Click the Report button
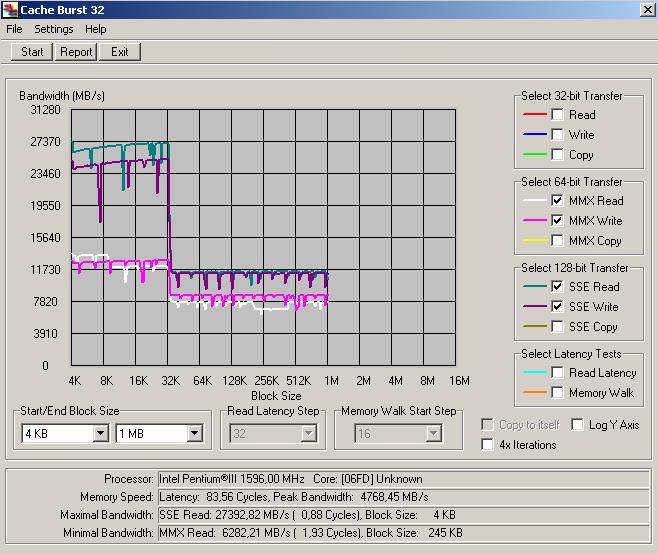The height and width of the screenshot is (554, 658). click(x=76, y=52)
